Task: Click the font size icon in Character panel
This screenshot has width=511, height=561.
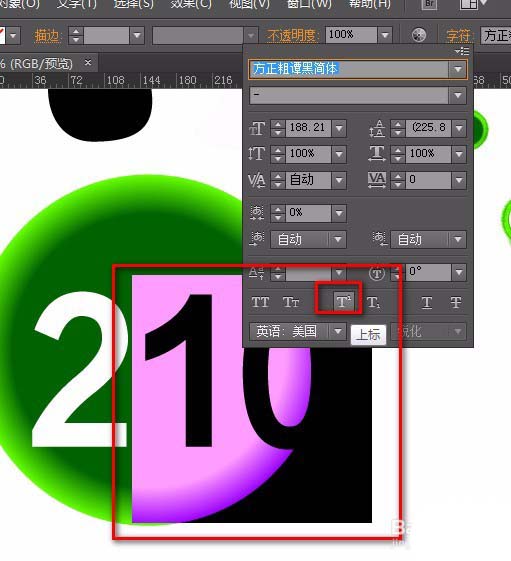Action: pos(257,128)
